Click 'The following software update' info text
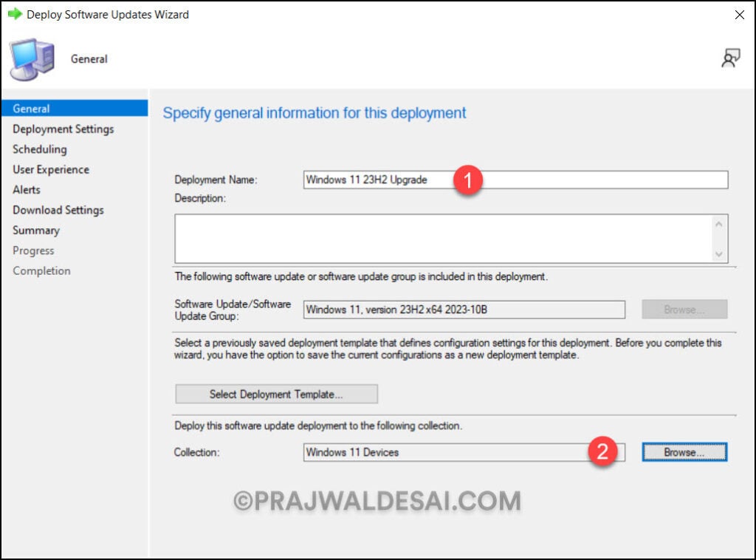Screen dimensions: 756x560 361,276
